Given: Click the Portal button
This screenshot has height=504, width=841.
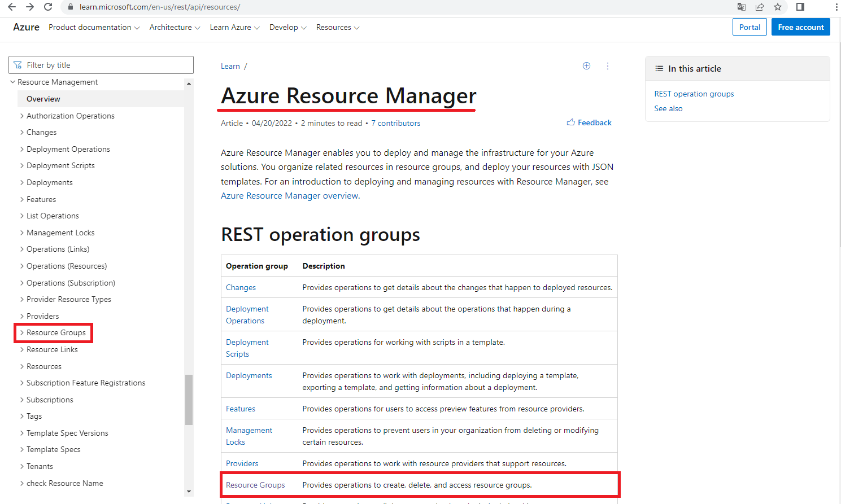Looking at the screenshot, I should coord(750,27).
